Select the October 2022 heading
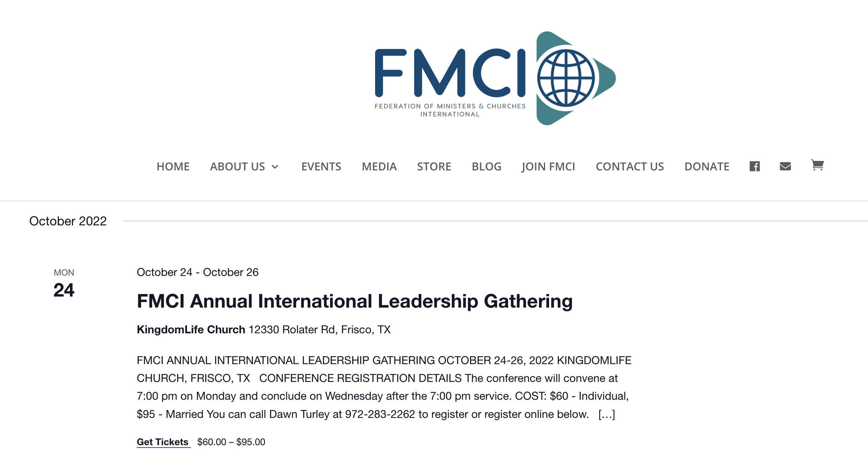Image resolution: width=868 pixels, height=461 pixels. 68,221
